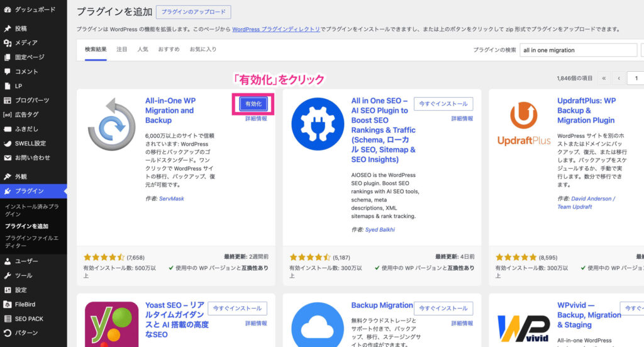Open プラグインを追加 submenu item
This screenshot has width=644, height=347.
[x=26, y=226]
